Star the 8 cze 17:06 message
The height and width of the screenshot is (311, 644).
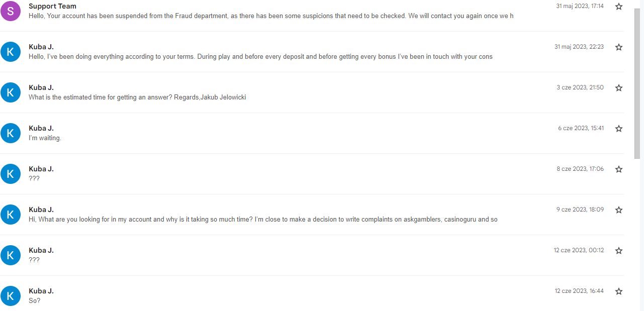tap(619, 169)
